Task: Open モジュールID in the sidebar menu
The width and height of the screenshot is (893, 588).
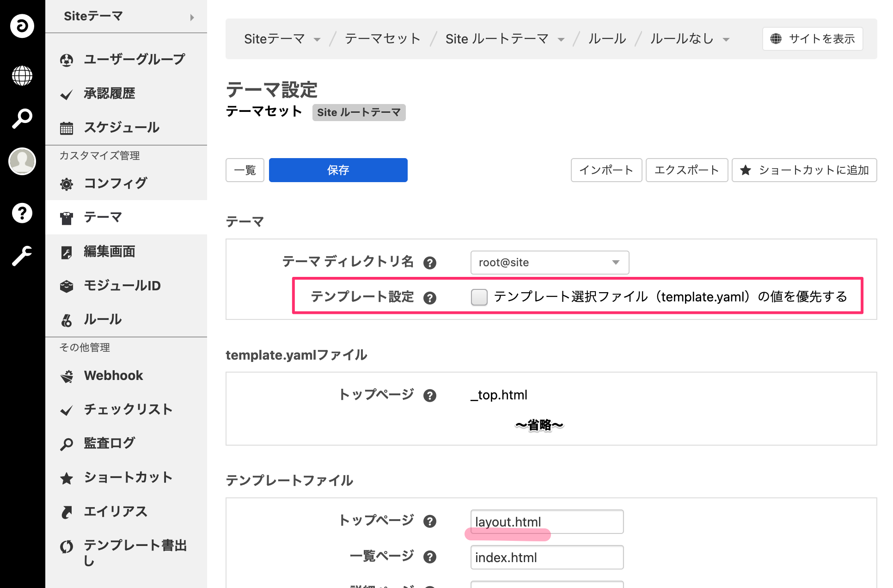Action: 122,286
